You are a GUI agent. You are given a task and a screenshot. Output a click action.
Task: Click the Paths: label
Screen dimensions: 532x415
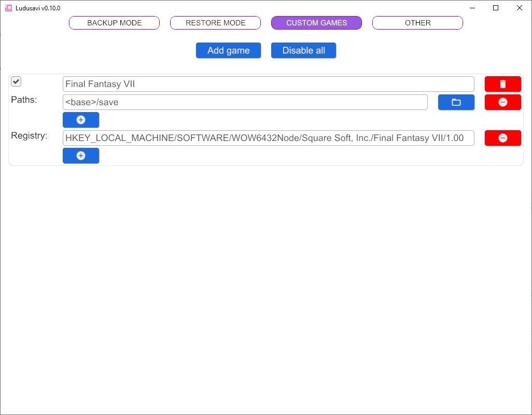[x=24, y=100]
